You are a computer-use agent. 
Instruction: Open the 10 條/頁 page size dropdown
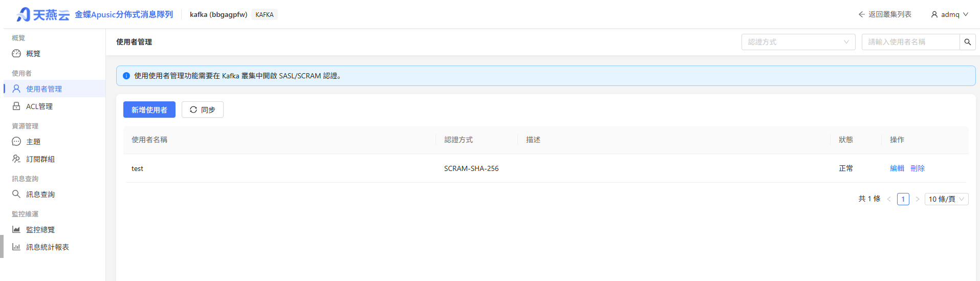coord(946,199)
